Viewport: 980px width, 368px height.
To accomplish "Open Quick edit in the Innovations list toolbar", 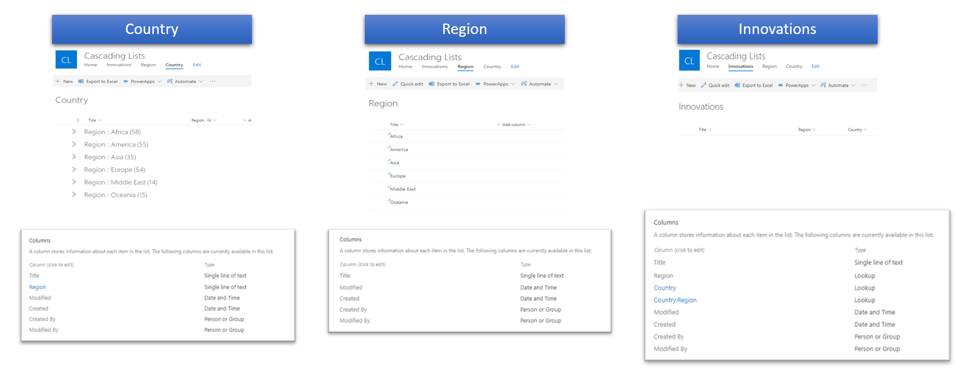I will pyautogui.click(x=715, y=85).
